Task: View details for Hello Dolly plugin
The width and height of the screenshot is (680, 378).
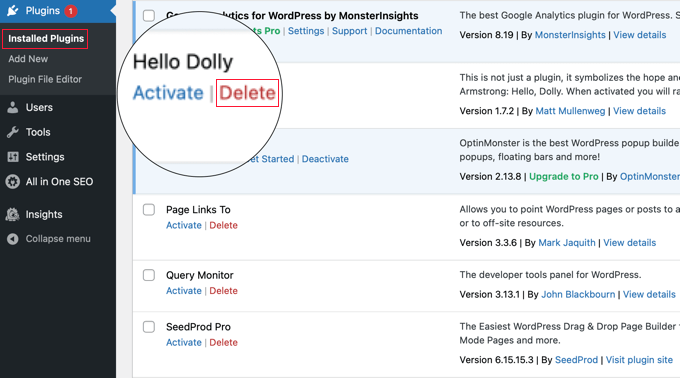Action: pyautogui.click(x=639, y=111)
